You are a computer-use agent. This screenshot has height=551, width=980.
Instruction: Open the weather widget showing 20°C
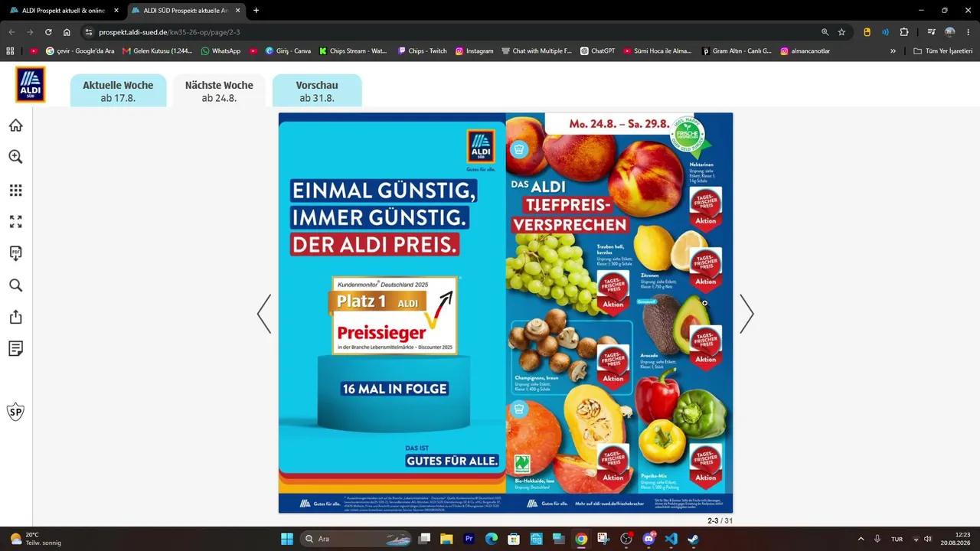coord(35,539)
